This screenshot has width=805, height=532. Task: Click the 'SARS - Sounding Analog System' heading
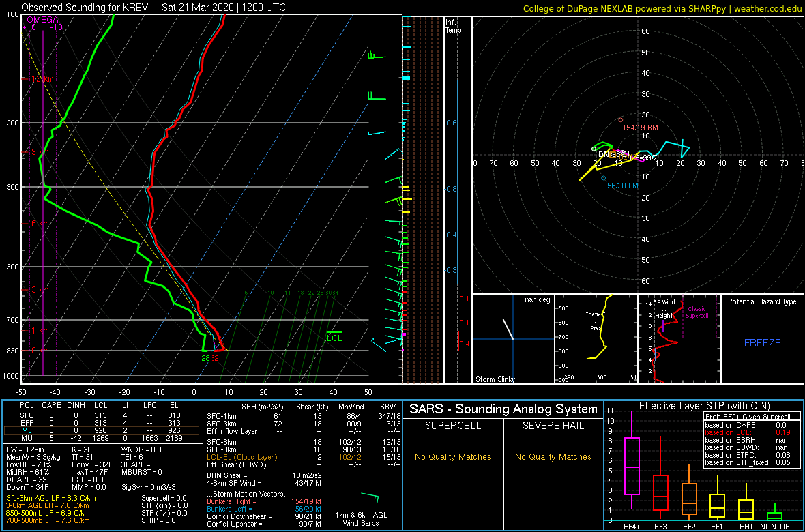pyautogui.click(x=503, y=409)
